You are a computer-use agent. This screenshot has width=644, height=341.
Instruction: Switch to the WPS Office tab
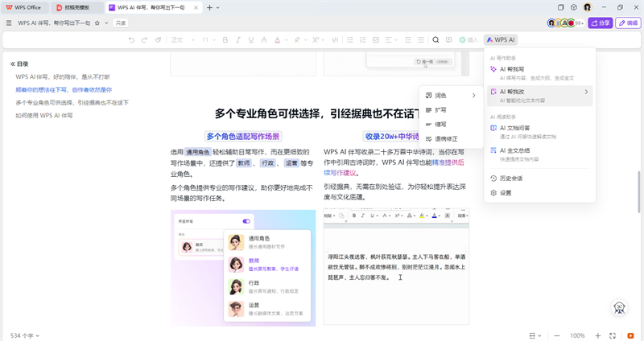point(25,7)
